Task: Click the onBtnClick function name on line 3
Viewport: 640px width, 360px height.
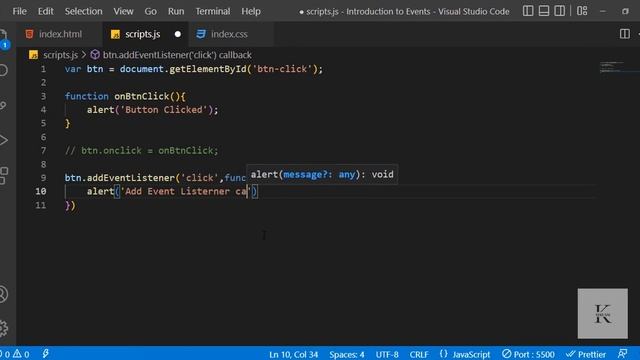Action: point(141,96)
